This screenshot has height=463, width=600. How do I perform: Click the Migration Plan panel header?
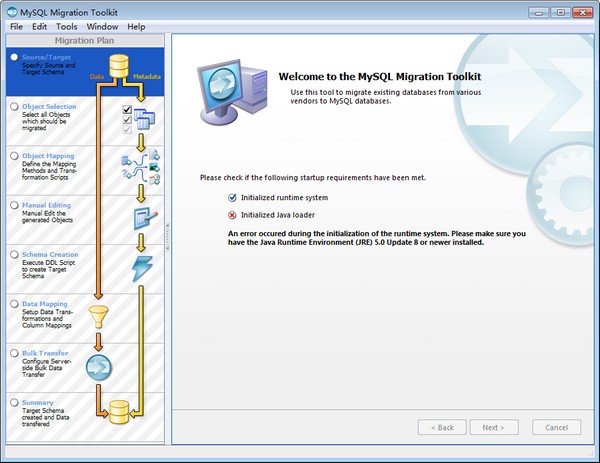click(x=85, y=41)
